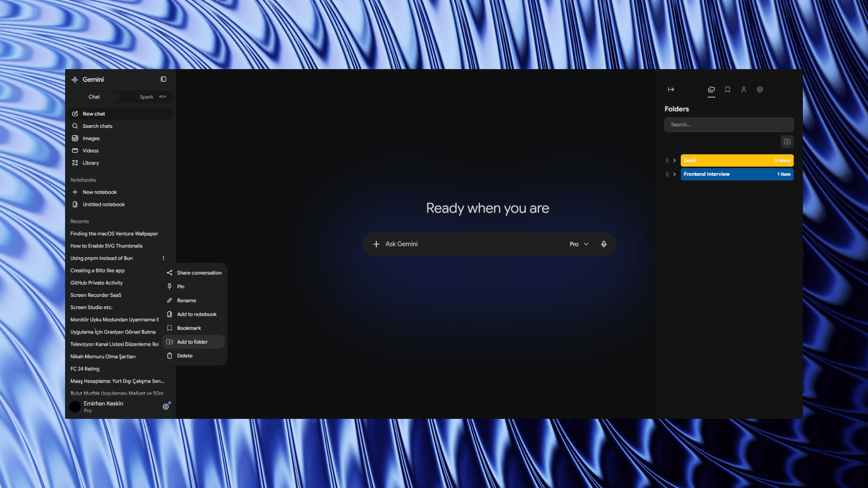The width and height of the screenshot is (868, 488).
Task: Open chat Screen Recorder SaaS
Action: pos(96,295)
